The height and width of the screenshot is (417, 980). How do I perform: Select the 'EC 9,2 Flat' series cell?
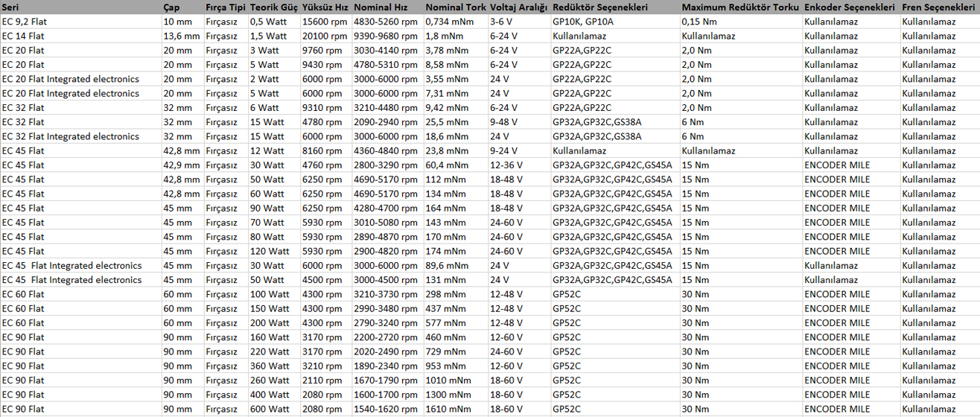(80, 22)
